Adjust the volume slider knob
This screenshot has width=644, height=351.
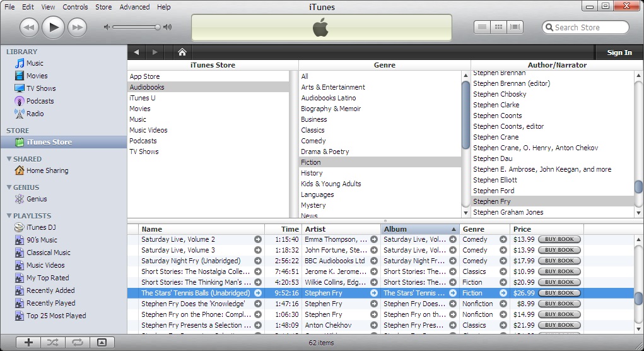click(x=157, y=27)
